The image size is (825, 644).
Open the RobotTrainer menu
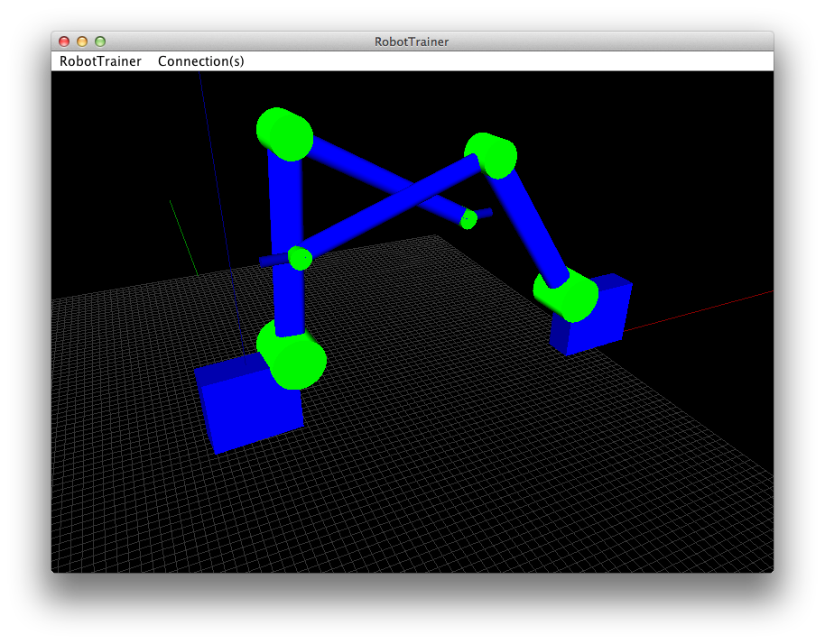(99, 60)
